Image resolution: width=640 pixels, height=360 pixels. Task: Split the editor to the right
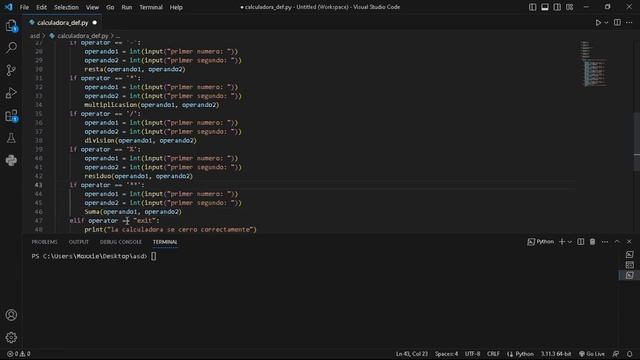pyautogui.click(x=617, y=23)
